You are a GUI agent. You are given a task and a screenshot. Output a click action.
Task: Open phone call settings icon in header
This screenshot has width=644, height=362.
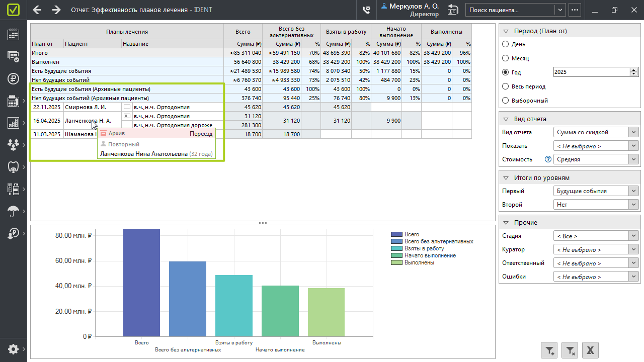click(366, 10)
